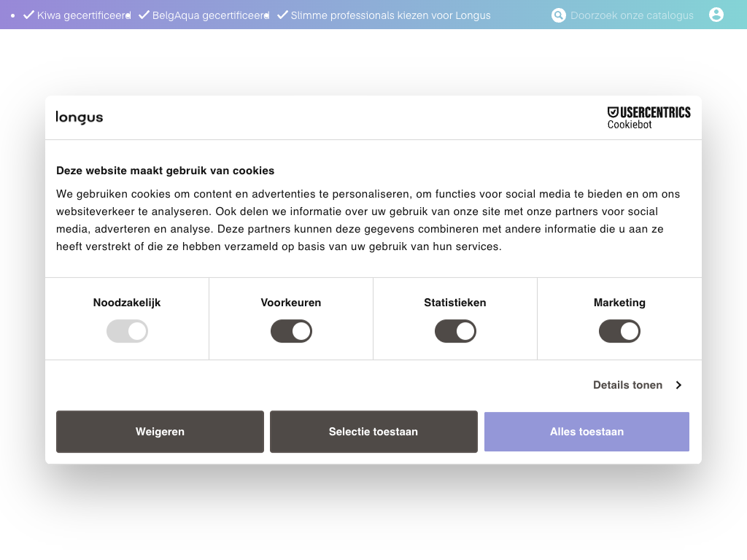Disable the Marketing cookies toggle
Screen dimensions: 747x560
619,332
